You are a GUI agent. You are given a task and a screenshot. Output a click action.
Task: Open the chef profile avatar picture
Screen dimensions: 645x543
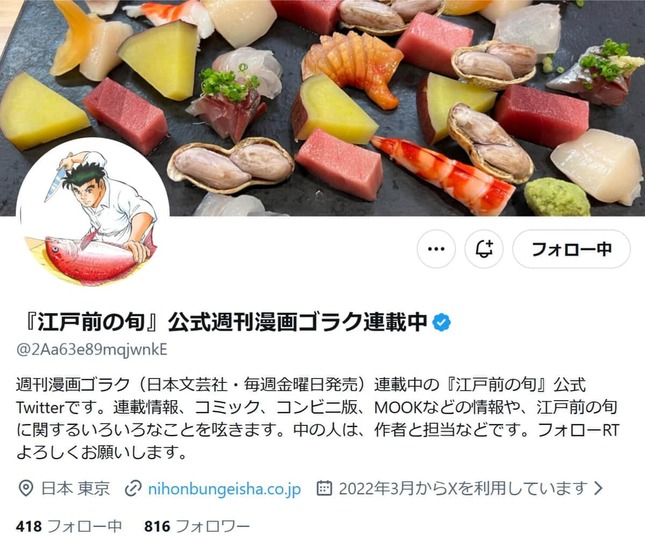(x=93, y=214)
